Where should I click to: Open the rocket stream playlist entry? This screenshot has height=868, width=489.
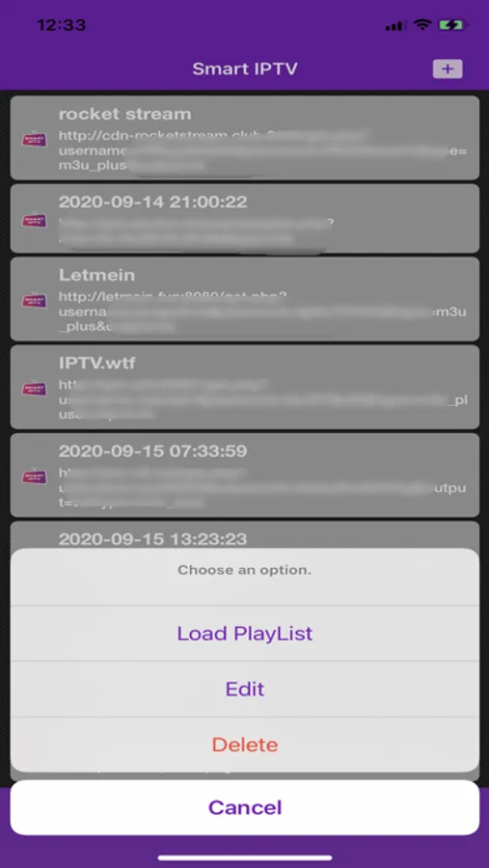(x=245, y=138)
